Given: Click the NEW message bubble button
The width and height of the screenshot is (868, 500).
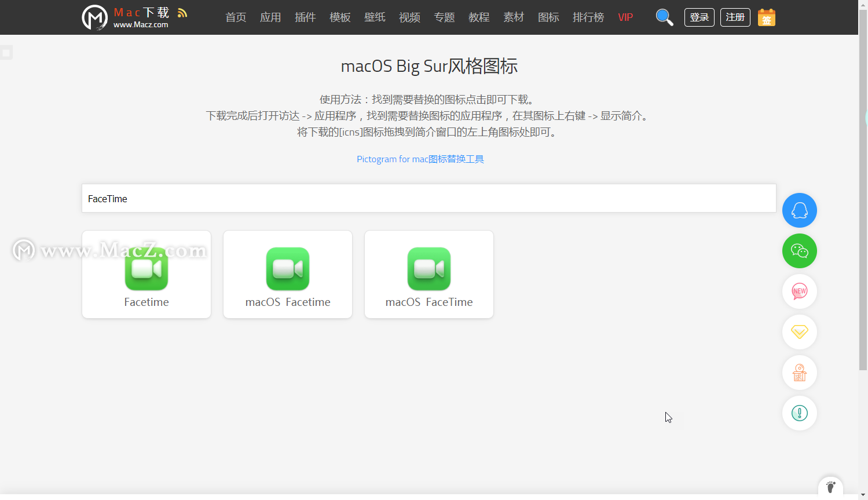Looking at the screenshot, I should (x=800, y=291).
